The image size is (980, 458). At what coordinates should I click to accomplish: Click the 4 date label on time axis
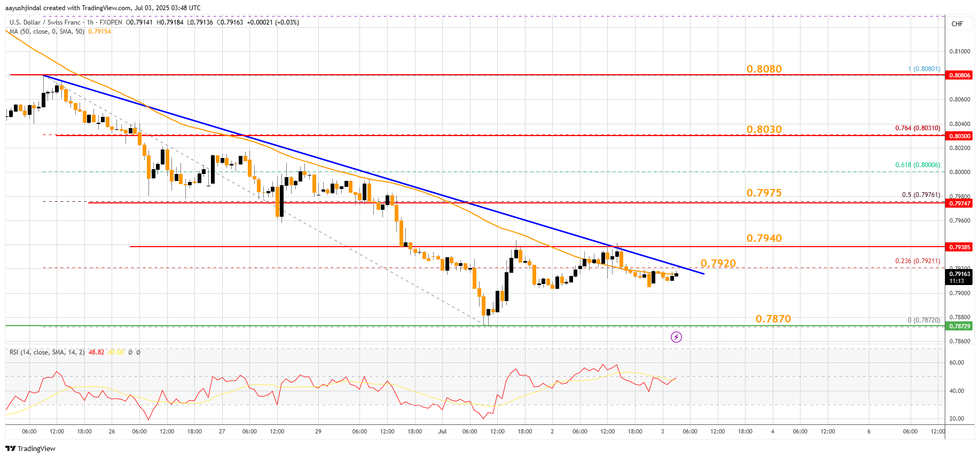773,431
